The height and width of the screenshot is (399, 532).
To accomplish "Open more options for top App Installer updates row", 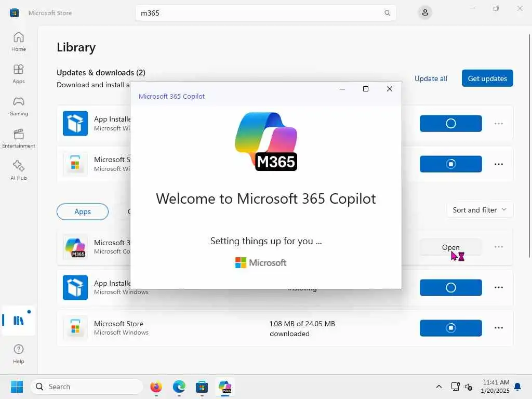I will [x=498, y=124].
